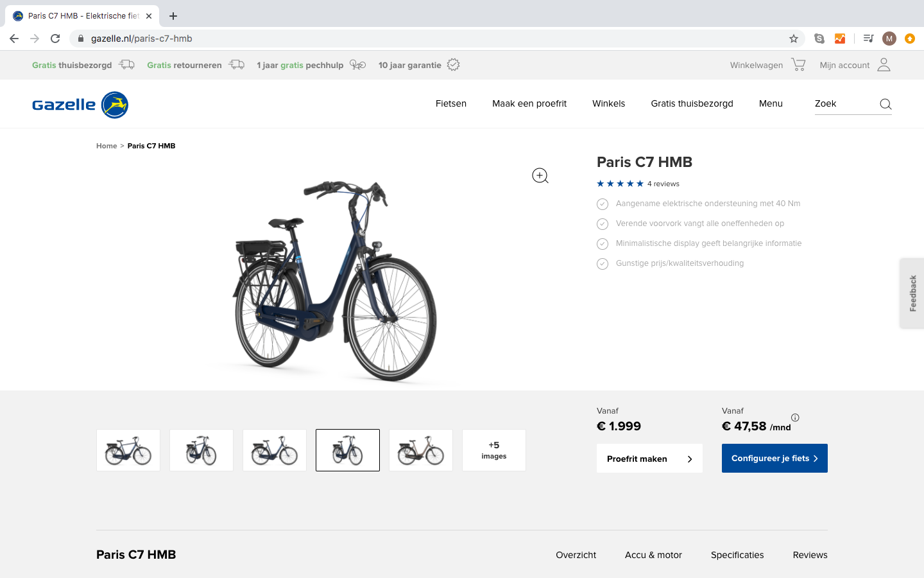Click the Gratis retourneren link
This screenshot has height=578, width=924.
click(184, 65)
